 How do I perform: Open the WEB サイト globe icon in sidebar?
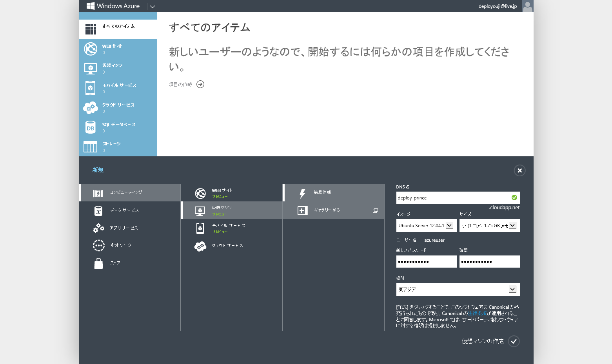click(91, 49)
